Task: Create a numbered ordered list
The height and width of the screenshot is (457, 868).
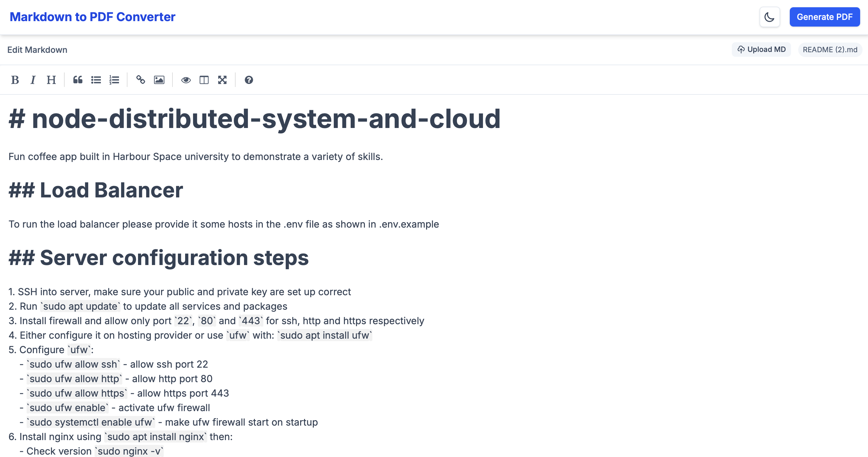Action: [x=114, y=80]
